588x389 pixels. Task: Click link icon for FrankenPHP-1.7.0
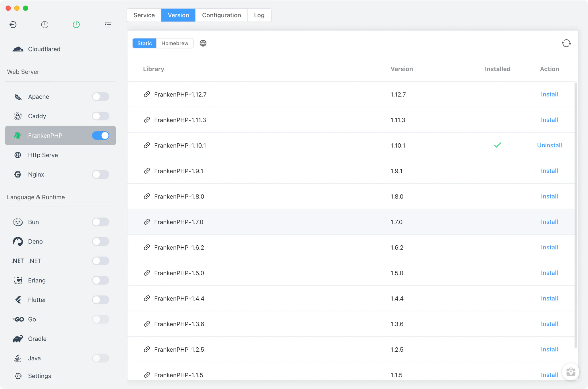[147, 222]
